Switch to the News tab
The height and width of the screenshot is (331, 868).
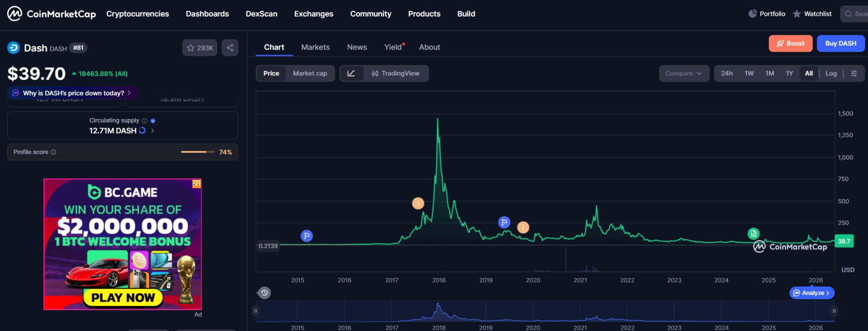tap(357, 47)
